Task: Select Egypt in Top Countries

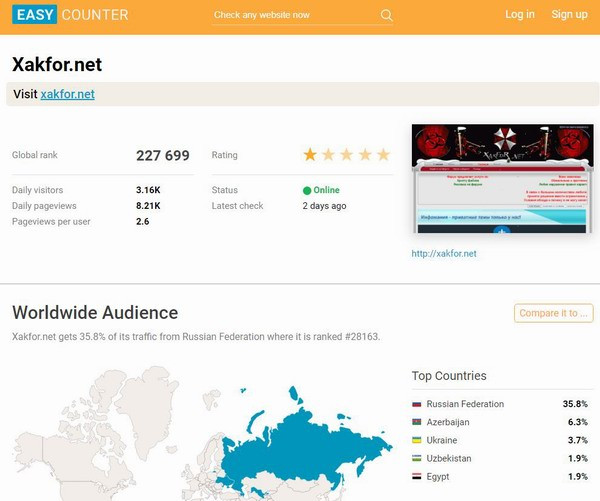Action: click(x=438, y=477)
